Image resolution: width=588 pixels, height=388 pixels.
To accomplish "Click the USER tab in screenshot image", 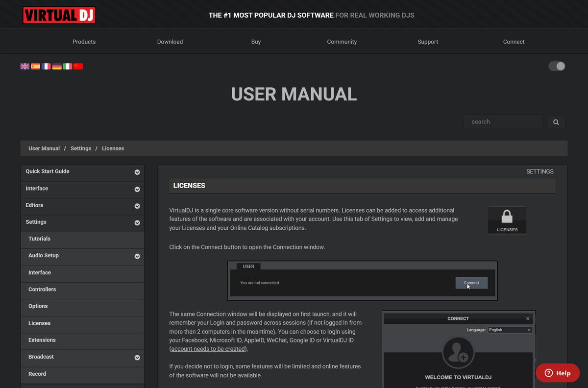I will [x=248, y=267].
